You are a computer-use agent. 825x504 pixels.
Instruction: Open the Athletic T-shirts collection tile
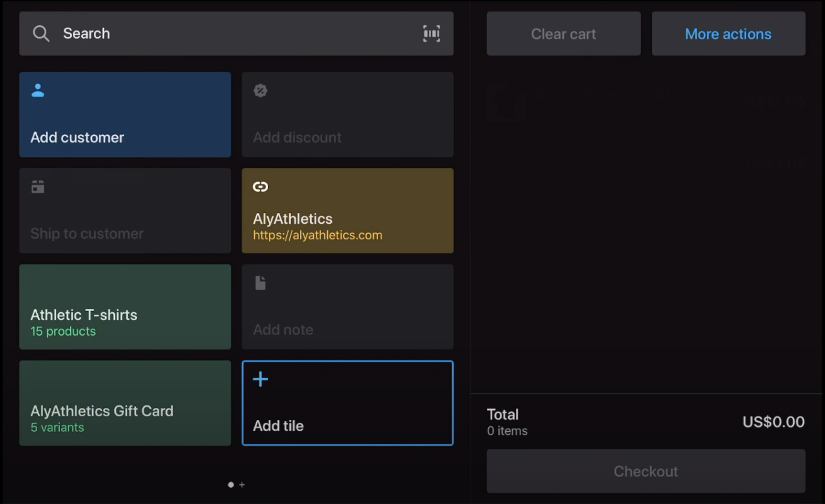tap(124, 307)
